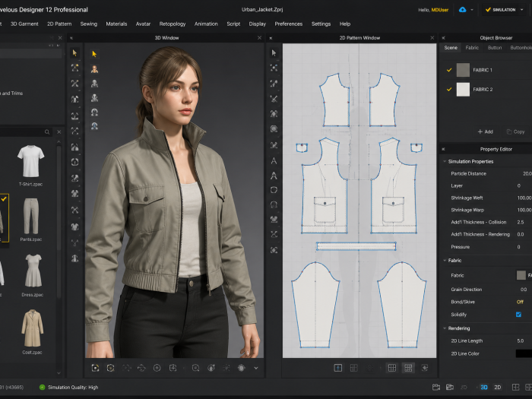Open the Avatar menu
This screenshot has width=532, height=399.
click(x=143, y=24)
